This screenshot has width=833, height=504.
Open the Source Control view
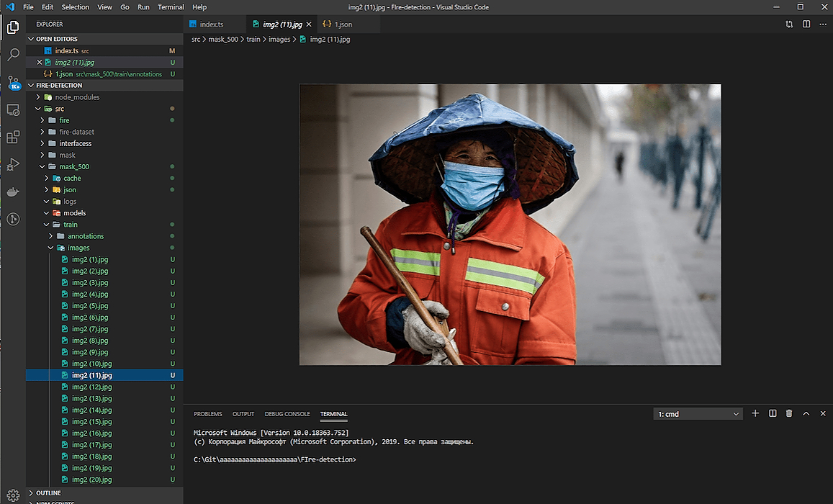coord(13,82)
